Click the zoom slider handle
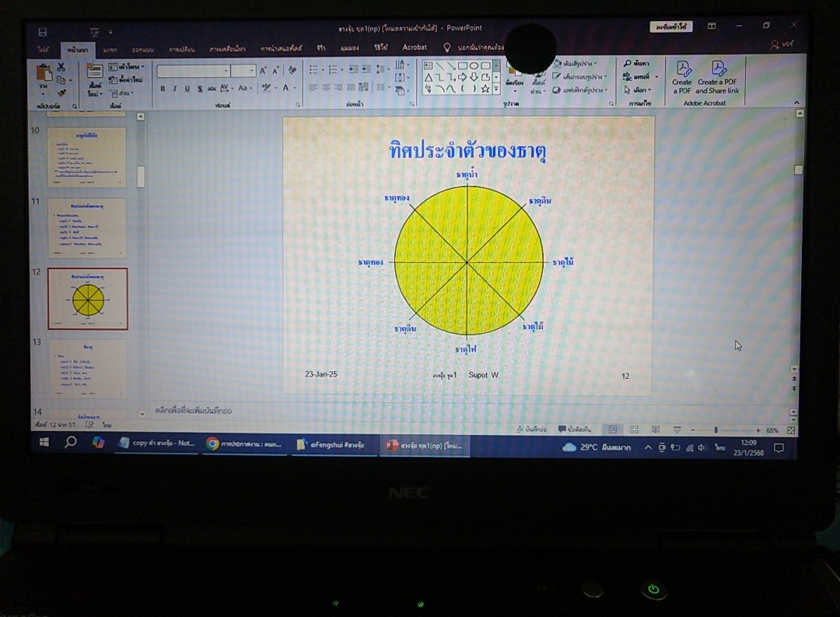Screen dimensions: 840x617 tap(716, 430)
